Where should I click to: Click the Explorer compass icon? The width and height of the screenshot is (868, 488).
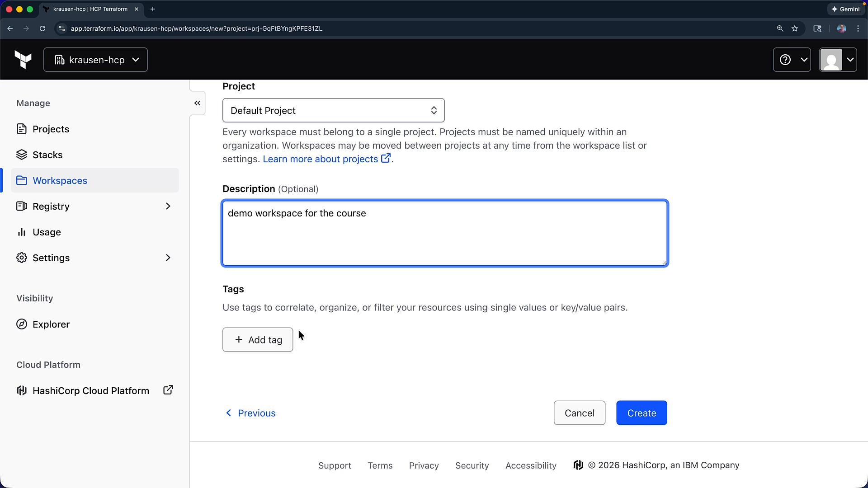click(x=22, y=324)
